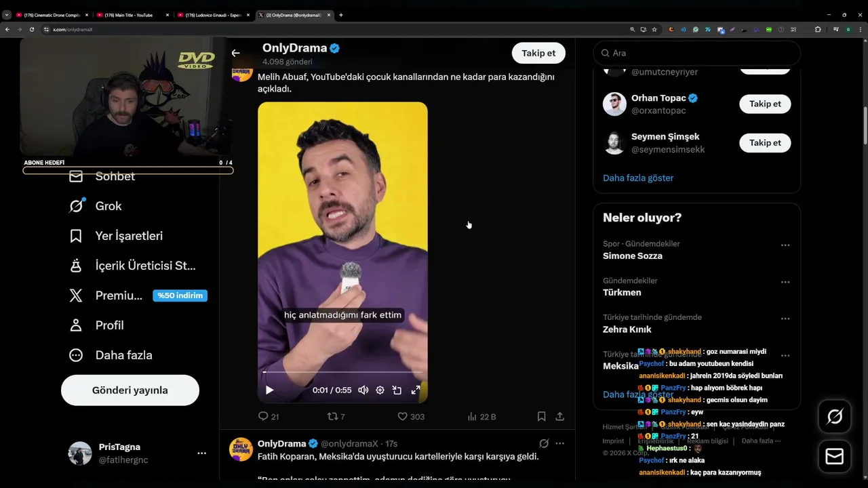This screenshot has height=488, width=868.
Task: Open Grok from sidebar
Action: (96, 206)
